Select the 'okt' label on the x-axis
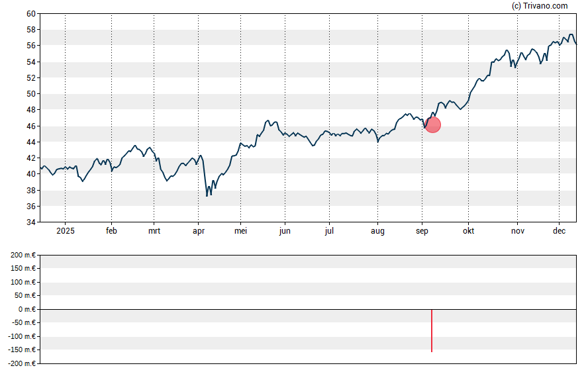The height and width of the screenshot is (374, 588). [x=468, y=231]
